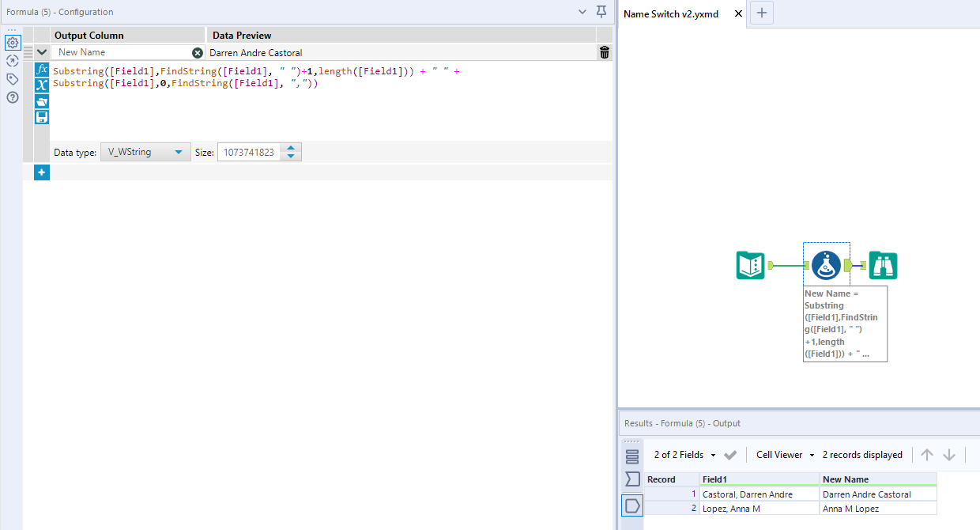Switch to the Name Switch v2.yxmd tab
Image resolution: width=980 pixels, height=530 pixels.
coord(671,13)
